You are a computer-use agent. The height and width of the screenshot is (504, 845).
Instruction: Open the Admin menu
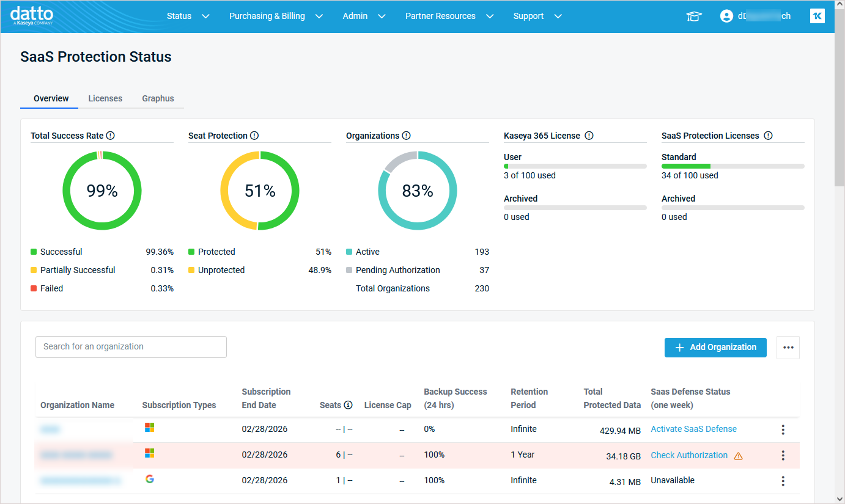(x=355, y=16)
